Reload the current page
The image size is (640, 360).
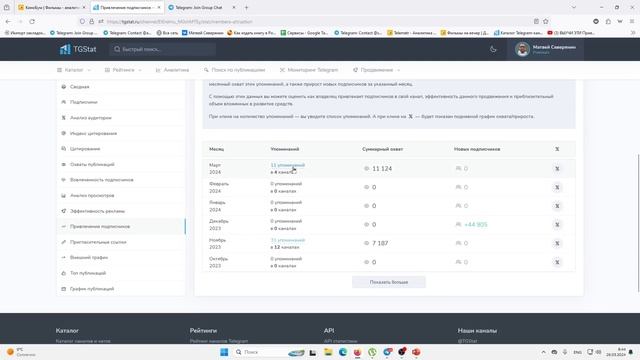(32, 21)
